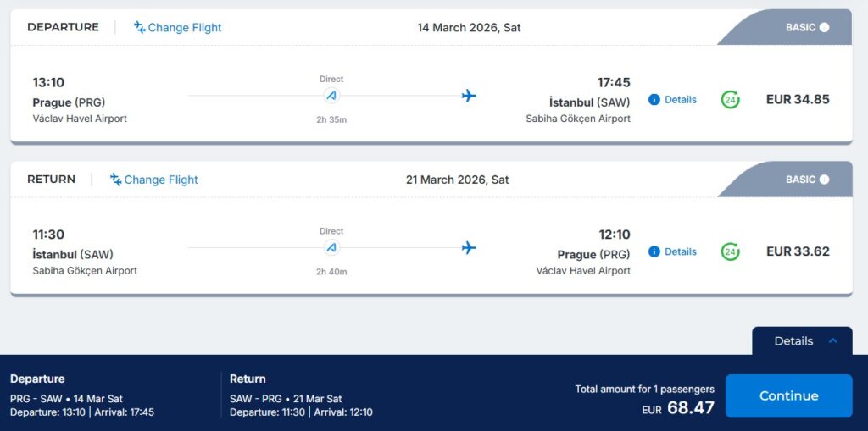Click the plane icon on return route
868x431 pixels.
coord(469,247)
